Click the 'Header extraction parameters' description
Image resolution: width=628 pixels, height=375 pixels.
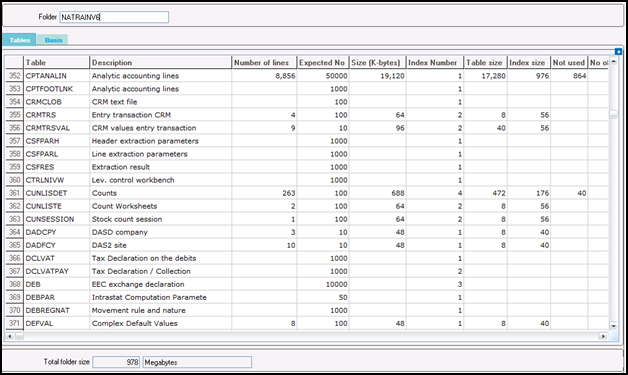pos(145,141)
